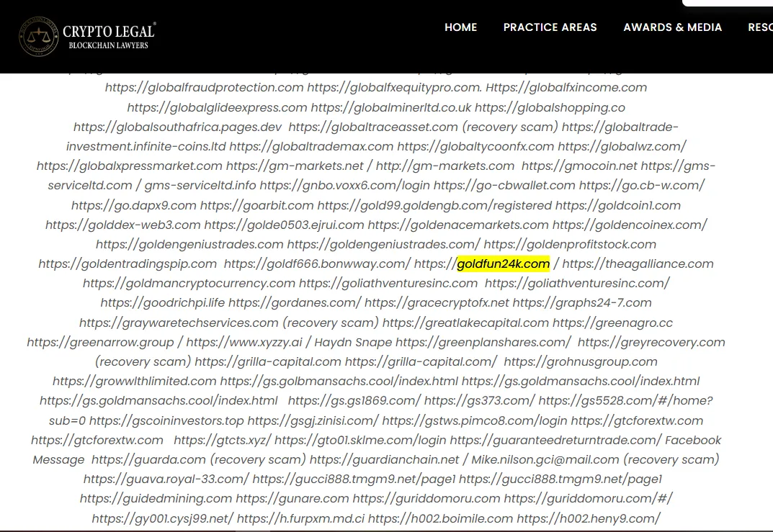Click https://globalfxequitypro.com. entry
The height and width of the screenshot is (532, 773).
[x=394, y=88]
